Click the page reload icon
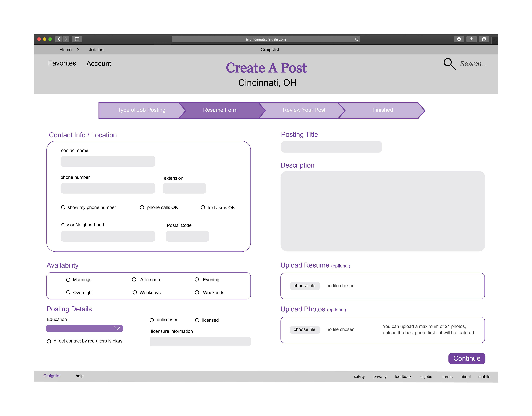The width and height of the screenshot is (532, 416). click(357, 39)
